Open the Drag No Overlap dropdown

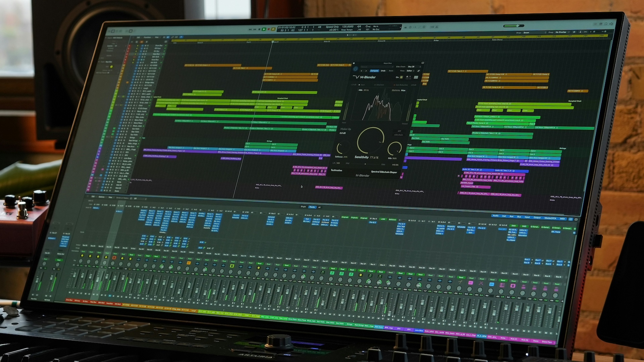tap(562, 32)
